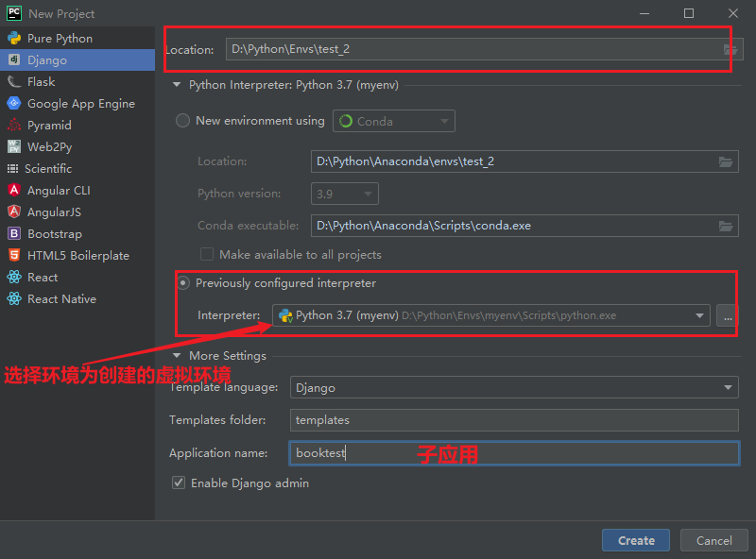The image size is (756, 559).
Task: Click the PyCharm logo in title bar
Action: pos(14,13)
